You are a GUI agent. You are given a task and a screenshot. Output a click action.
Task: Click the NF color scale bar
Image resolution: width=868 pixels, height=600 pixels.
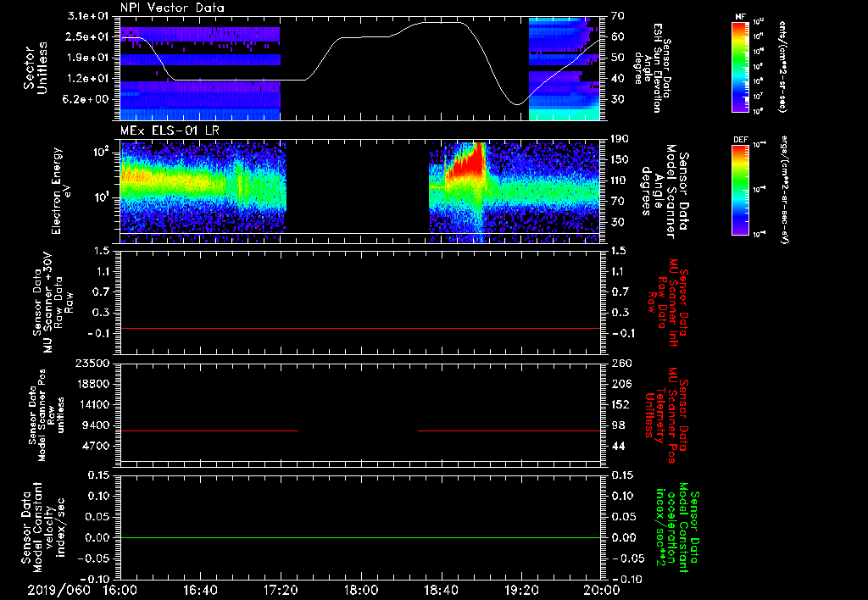coord(740,66)
